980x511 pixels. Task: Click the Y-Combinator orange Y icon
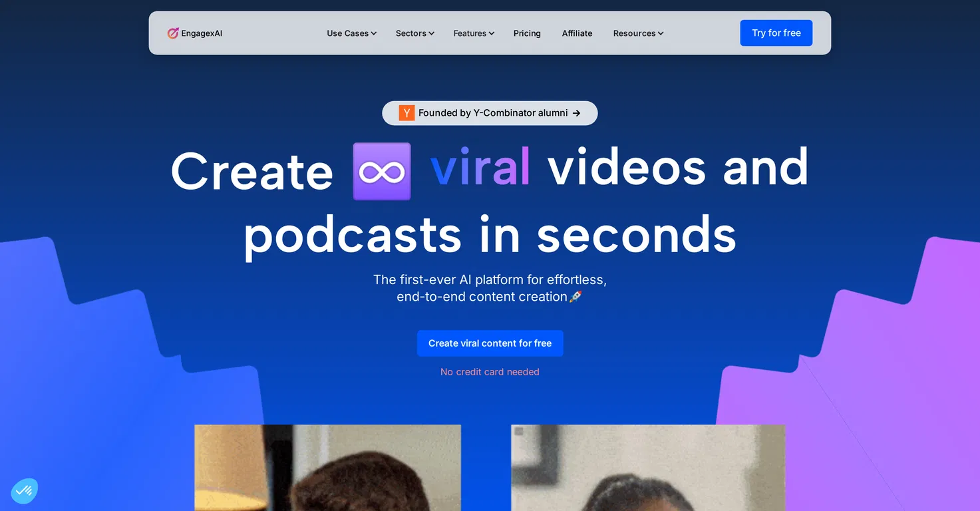(407, 113)
